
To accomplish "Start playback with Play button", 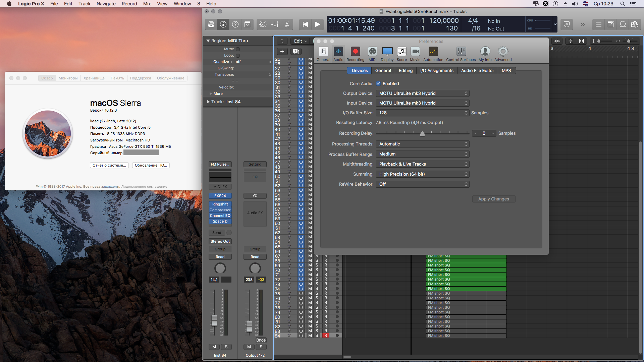I will 317,24.
